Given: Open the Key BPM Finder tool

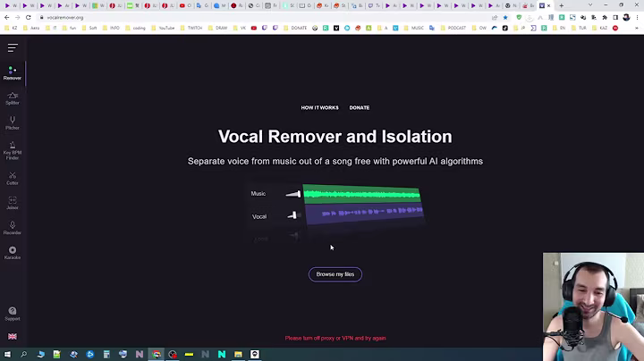Looking at the screenshot, I should tap(13, 150).
